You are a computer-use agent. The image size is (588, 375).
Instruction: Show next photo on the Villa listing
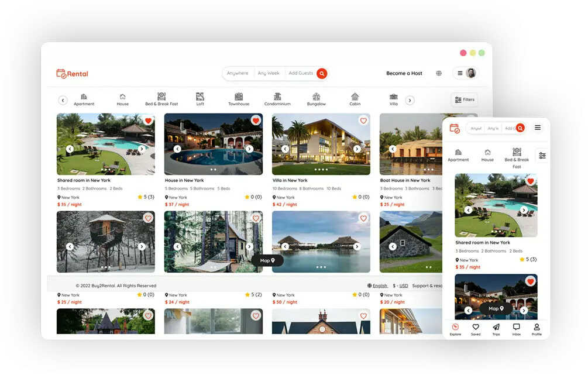tap(358, 149)
